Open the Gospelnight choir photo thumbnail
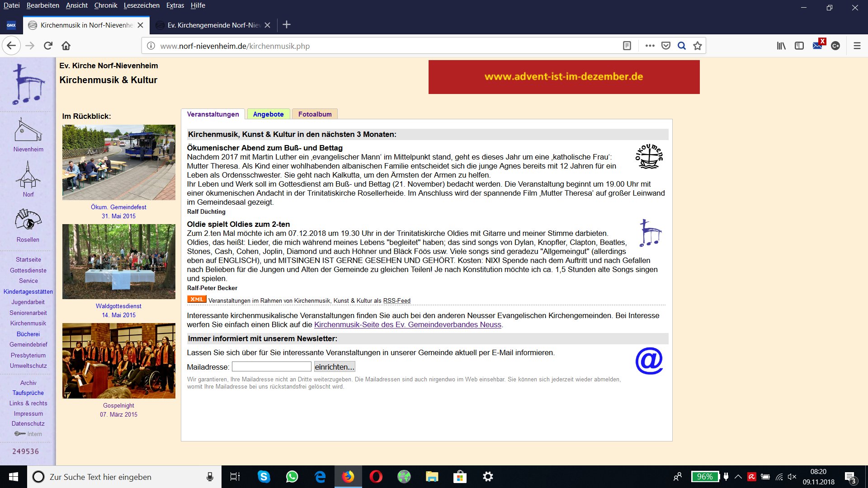The image size is (868, 488). [x=118, y=361]
